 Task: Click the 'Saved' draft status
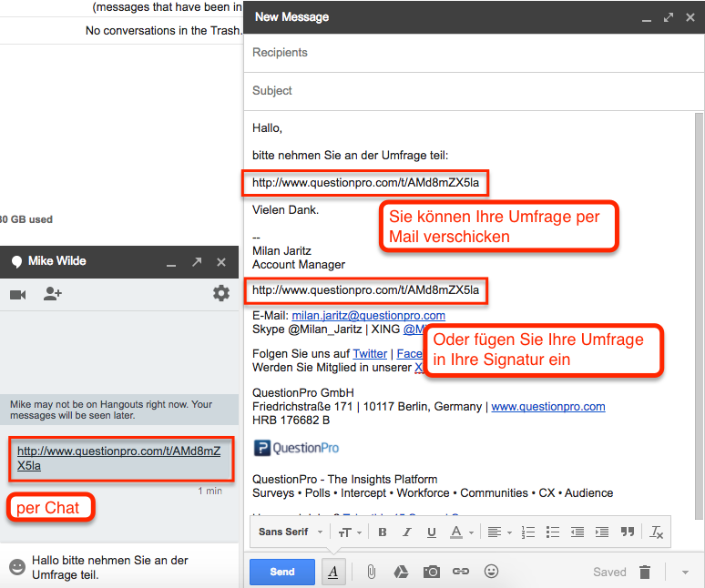609,573
